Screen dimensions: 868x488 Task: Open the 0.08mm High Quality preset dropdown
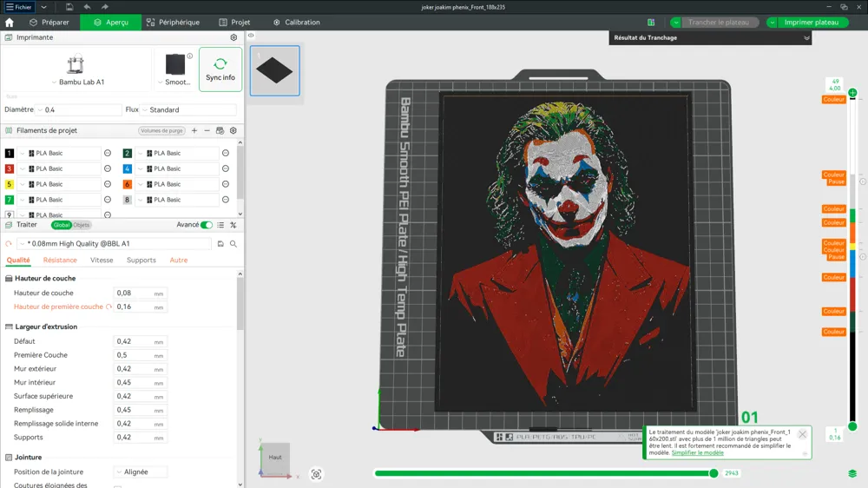tap(115, 244)
